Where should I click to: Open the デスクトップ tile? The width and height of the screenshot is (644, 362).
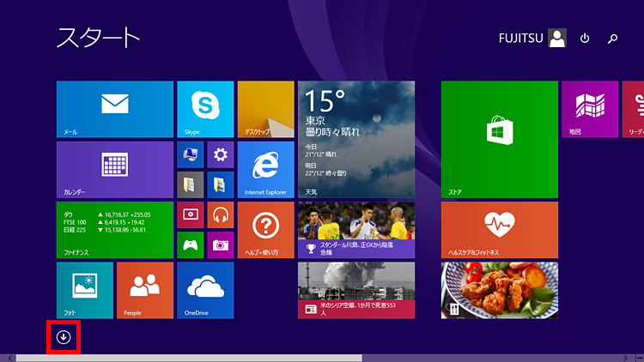[x=265, y=109]
